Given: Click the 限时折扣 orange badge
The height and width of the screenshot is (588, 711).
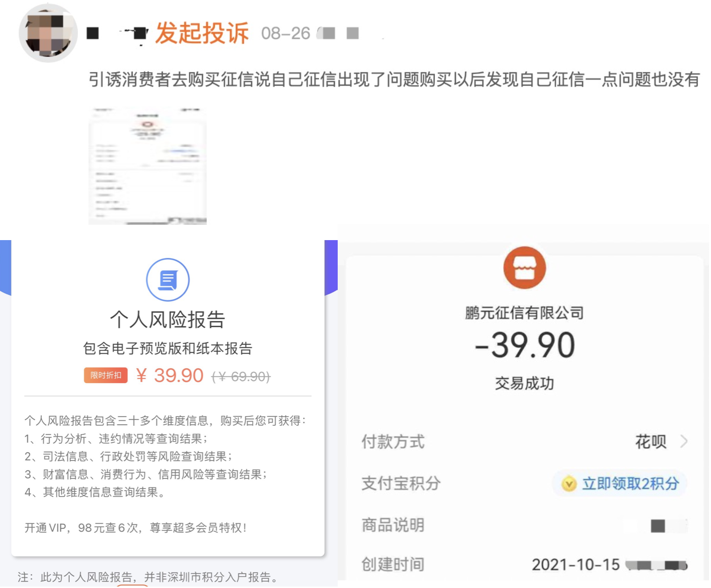Looking at the screenshot, I should 105,375.
